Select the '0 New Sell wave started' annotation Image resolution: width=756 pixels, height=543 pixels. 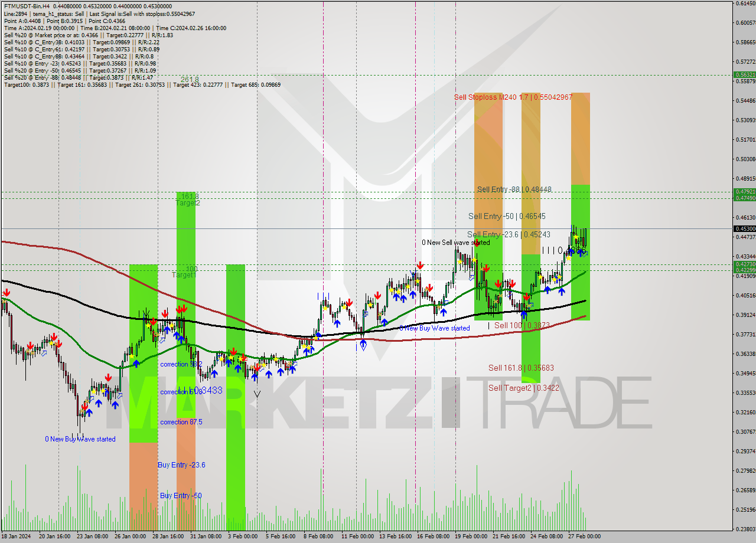pyautogui.click(x=455, y=243)
